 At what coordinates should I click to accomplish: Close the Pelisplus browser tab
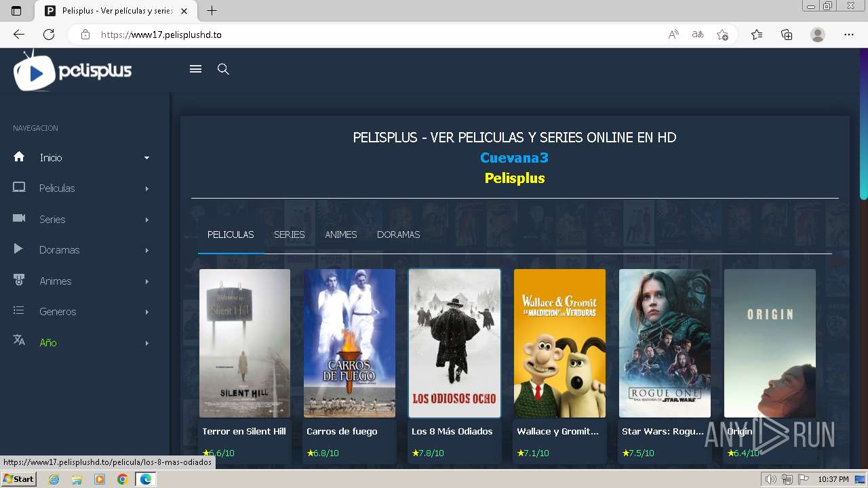point(184,11)
